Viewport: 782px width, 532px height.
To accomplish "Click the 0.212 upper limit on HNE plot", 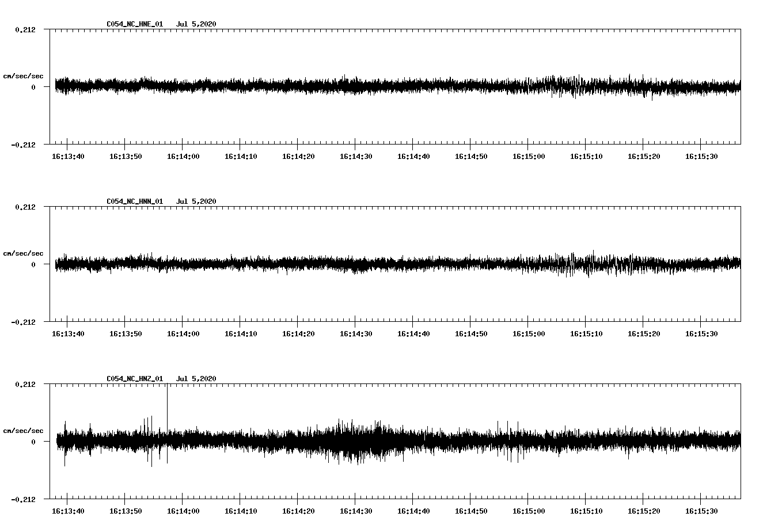I will click(25, 29).
